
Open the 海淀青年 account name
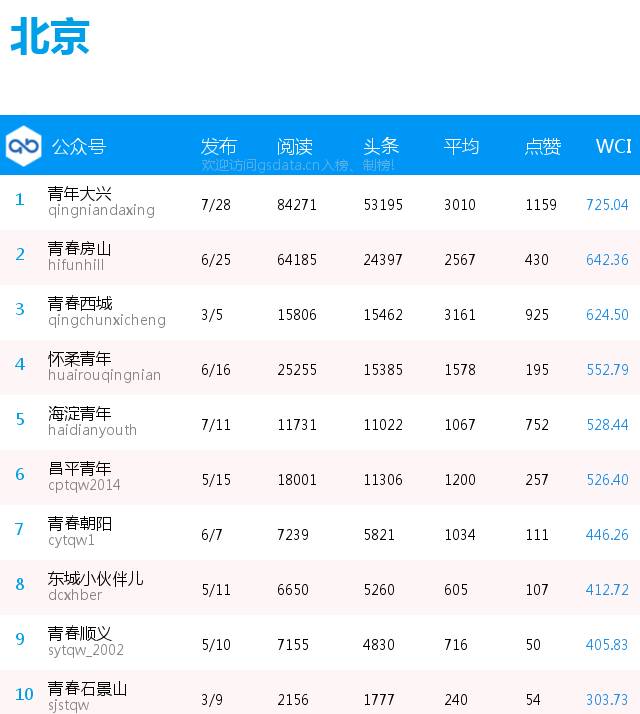point(79,413)
